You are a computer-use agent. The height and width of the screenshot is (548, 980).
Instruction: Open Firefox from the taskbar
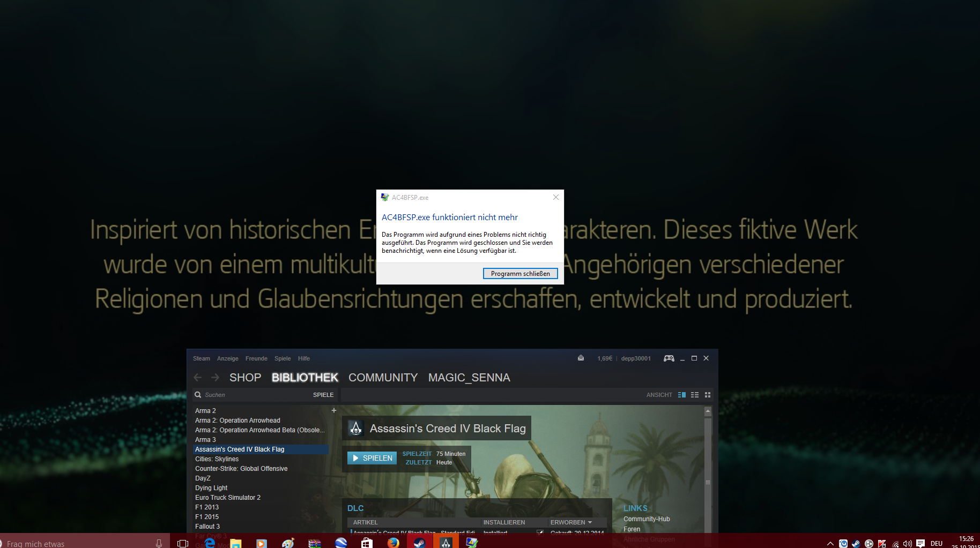tap(393, 543)
